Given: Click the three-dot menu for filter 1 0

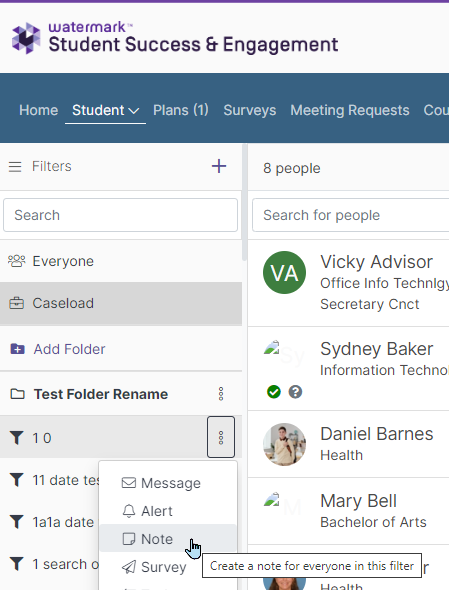Looking at the screenshot, I should pos(221,437).
